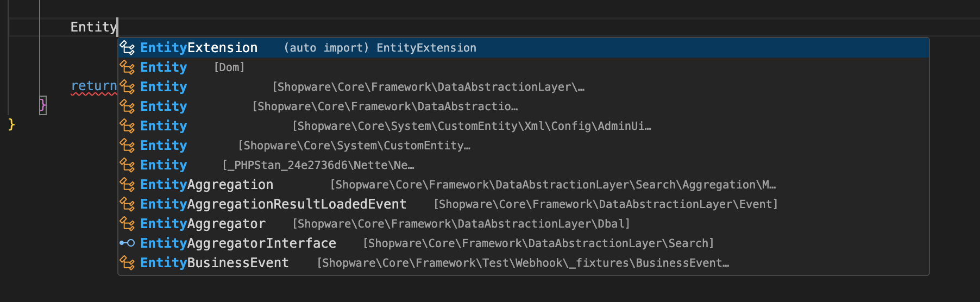The height and width of the screenshot is (302, 980).
Task: Click the class icon beside EntityBusinessEvent
Action: click(x=127, y=263)
